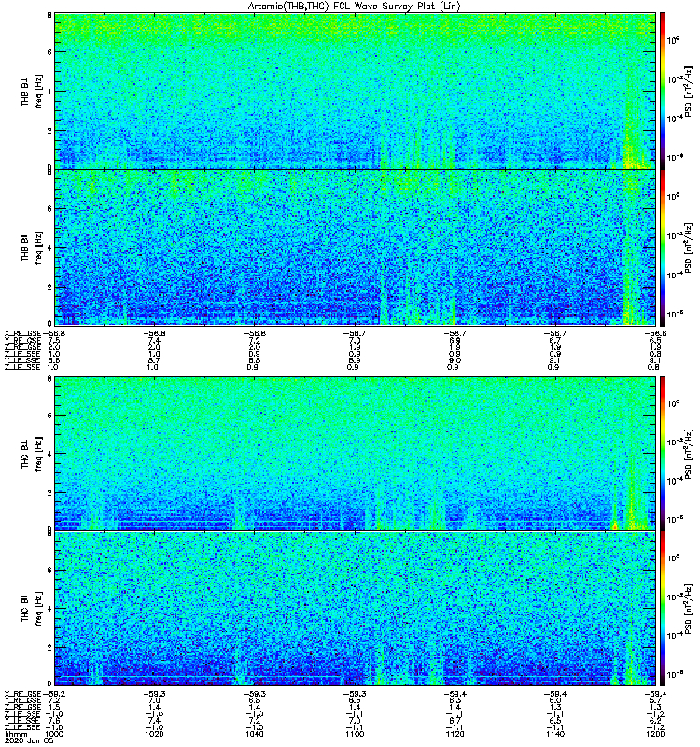This screenshot has height=747, width=700.
Task: Select the THC B-perpendicular spectrogram panel
Action: click(x=355, y=454)
